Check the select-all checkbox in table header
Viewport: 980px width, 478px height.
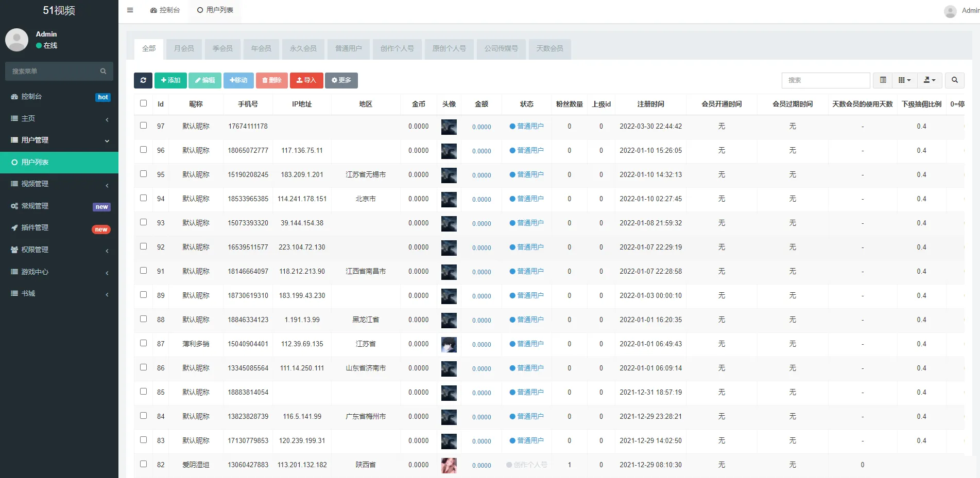coord(143,103)
